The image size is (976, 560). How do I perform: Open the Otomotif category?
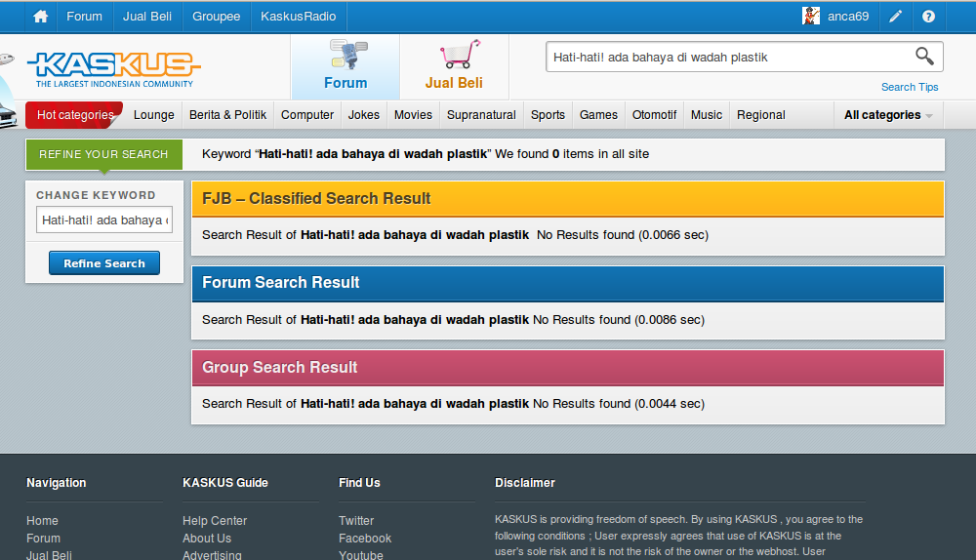point(654,115)
